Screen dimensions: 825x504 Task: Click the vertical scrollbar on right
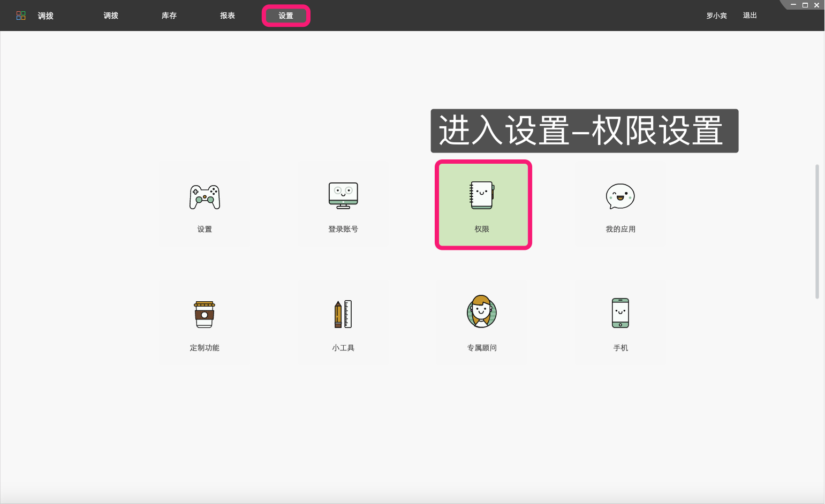click(x=817, y=232)
